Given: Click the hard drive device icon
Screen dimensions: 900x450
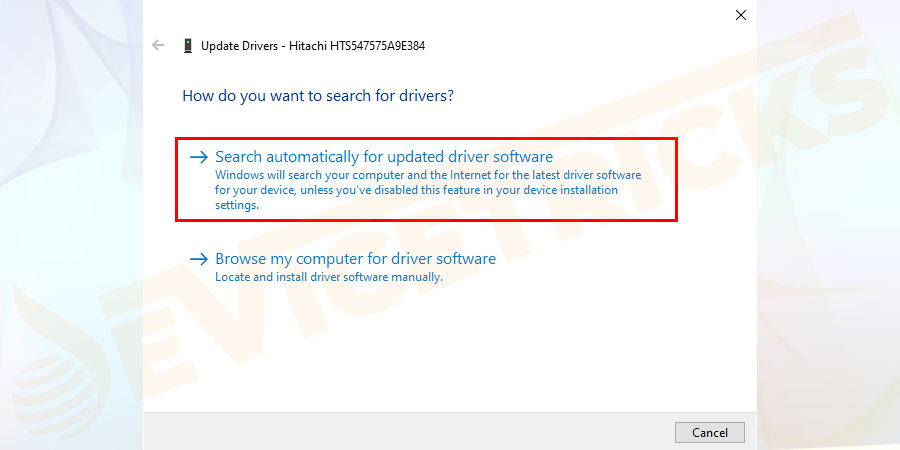Looking at the screenshot, I should (188, 46).
